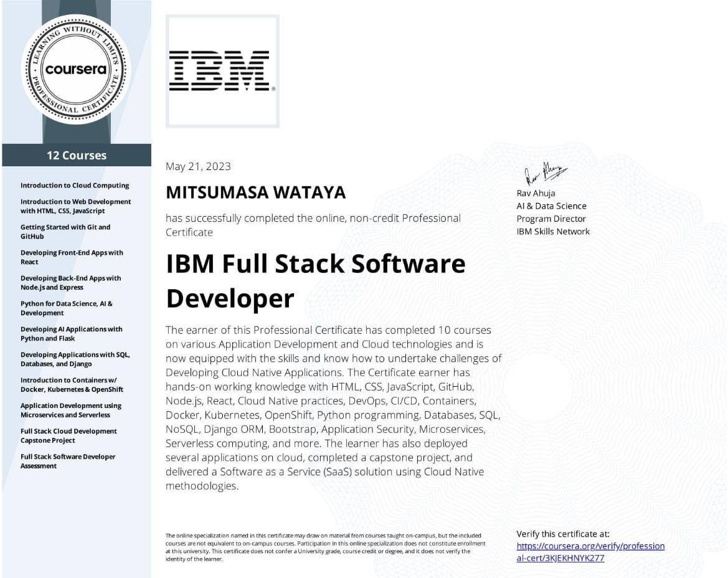
Task: Select Introduction to Web Development course
Action: (76, 206)
